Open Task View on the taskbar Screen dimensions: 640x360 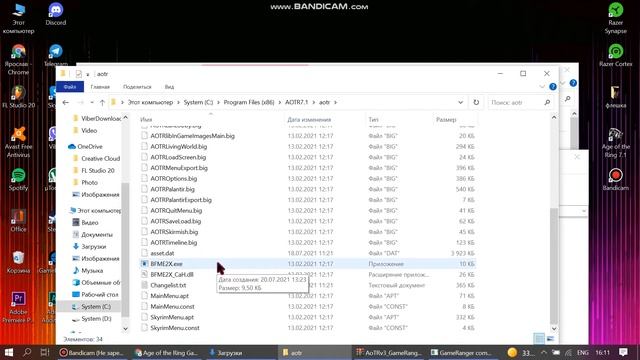[45, 352]
